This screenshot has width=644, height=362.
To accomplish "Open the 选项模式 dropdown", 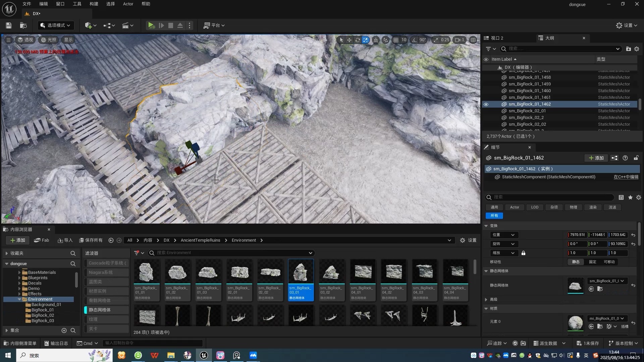I will (56, 25).
